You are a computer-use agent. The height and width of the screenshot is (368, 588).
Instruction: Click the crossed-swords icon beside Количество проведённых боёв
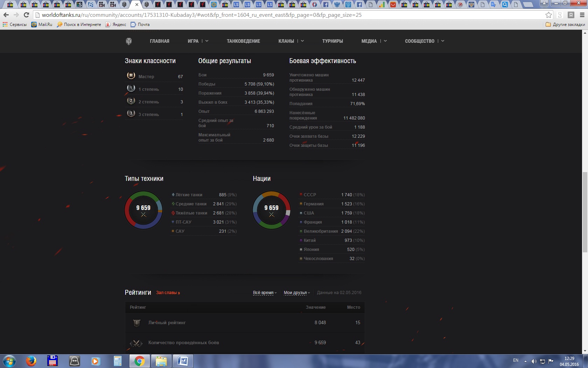pyautogui.click(x=136, y=343)
